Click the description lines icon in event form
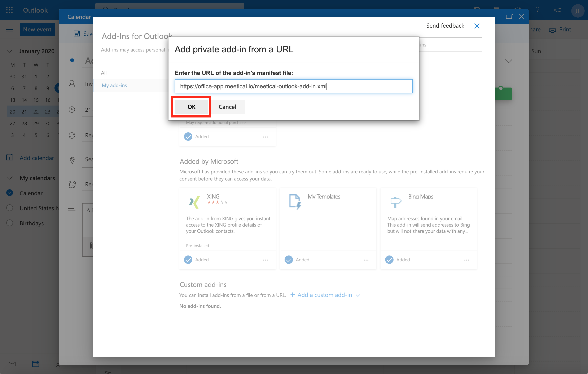Viewport: 588px width, 374px height. coord(72,210)
